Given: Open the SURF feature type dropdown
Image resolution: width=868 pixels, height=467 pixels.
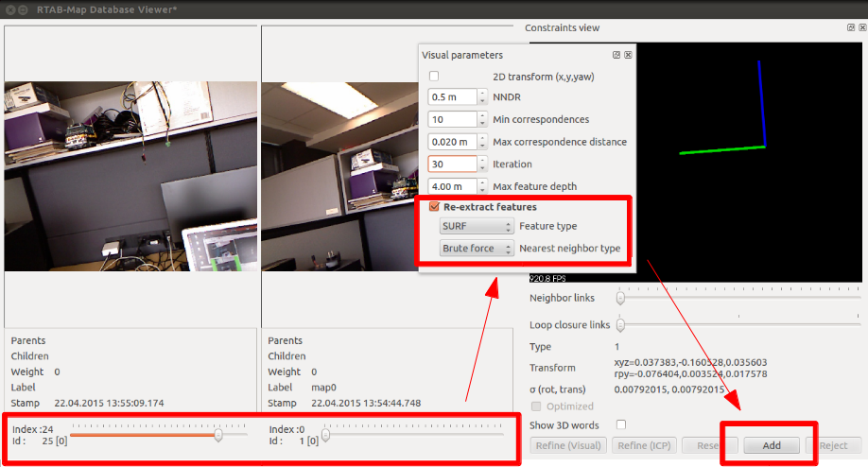Looking at the screenshot, I should point(477,227).
